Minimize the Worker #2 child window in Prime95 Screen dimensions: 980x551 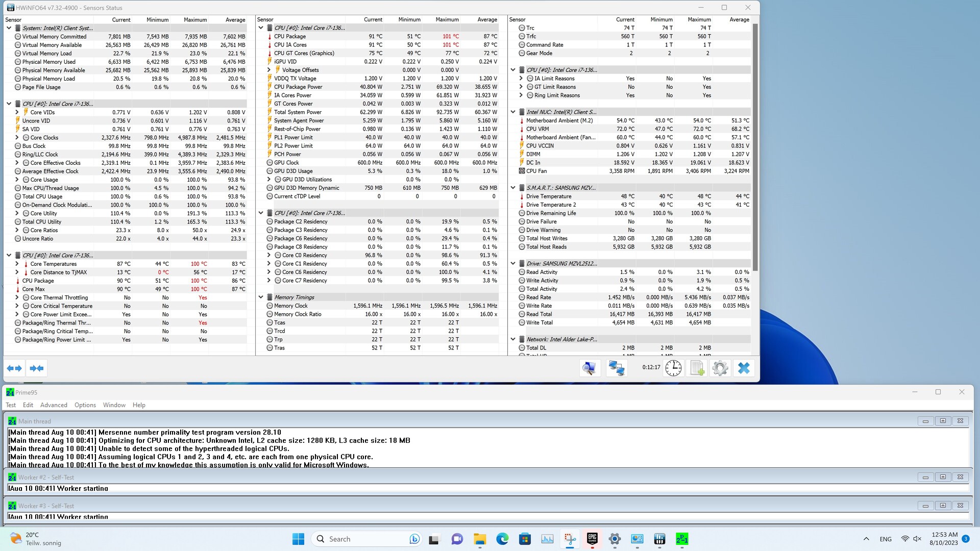pos(925,477)
